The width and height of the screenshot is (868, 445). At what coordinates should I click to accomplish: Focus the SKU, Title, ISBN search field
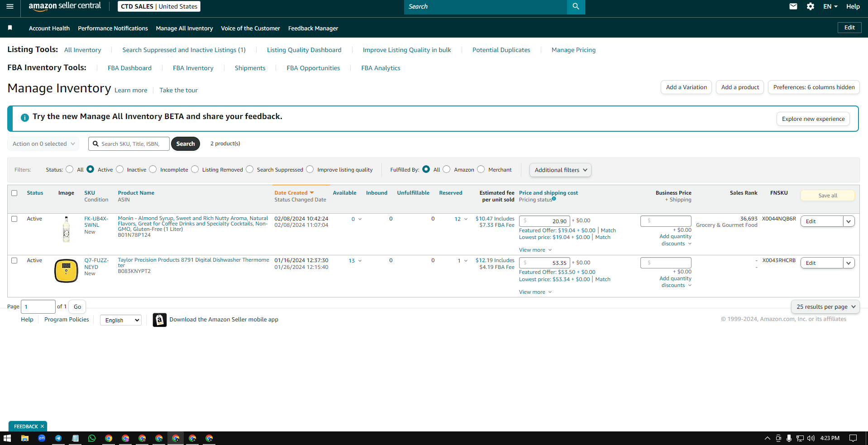(129, 144)
